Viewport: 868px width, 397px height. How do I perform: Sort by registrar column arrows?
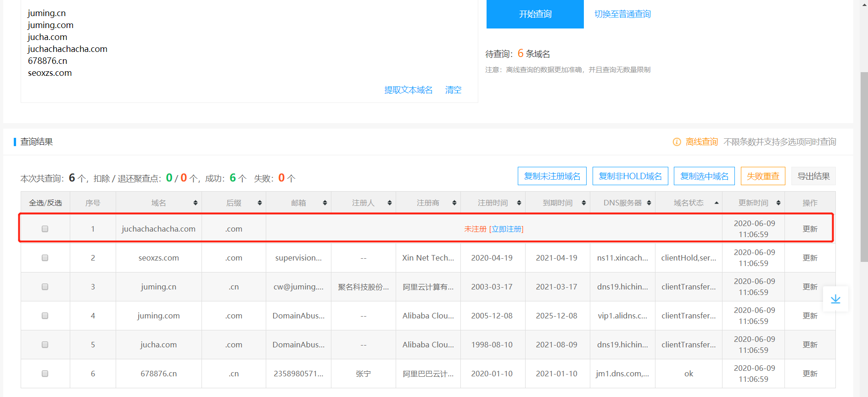tap(454, 203)
